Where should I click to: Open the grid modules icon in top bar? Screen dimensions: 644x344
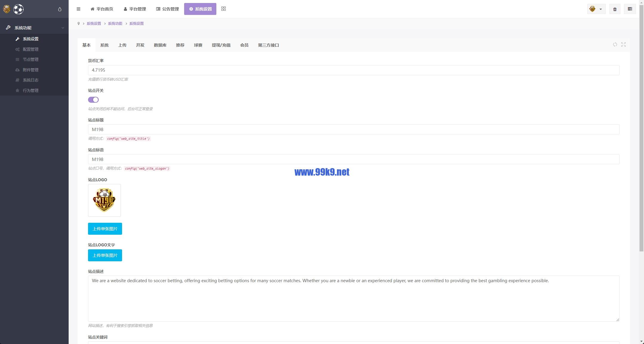[x=224, y=9]
